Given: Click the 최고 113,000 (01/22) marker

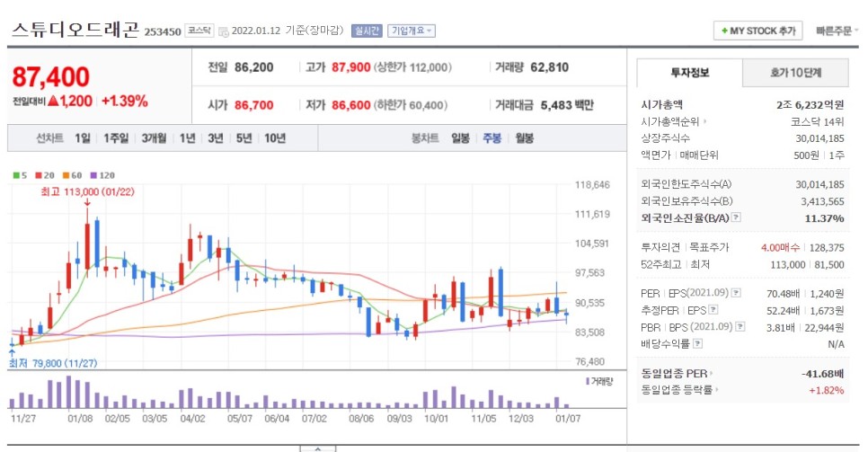Looking at the screenshot, I should (87, 191).
